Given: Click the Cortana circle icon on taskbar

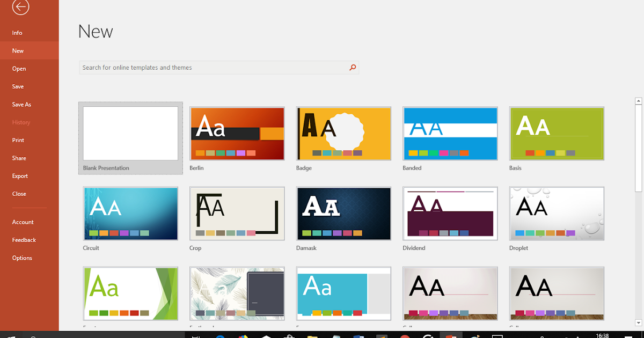Looking at the screenshot, I should pyautogui.click(x=33, y=336).
